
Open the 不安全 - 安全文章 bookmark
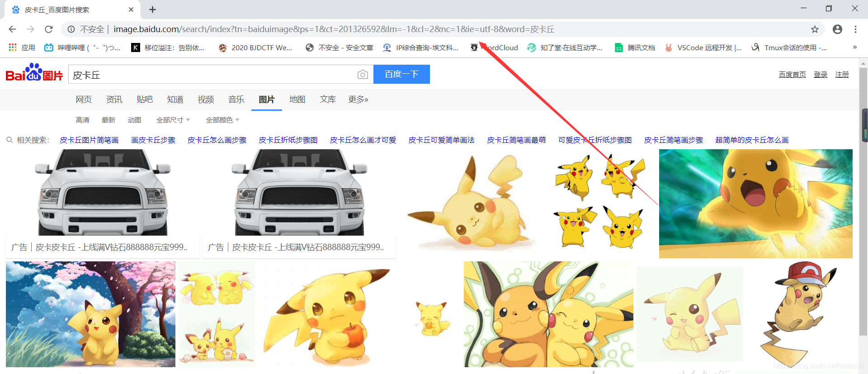tap(339, 47)
